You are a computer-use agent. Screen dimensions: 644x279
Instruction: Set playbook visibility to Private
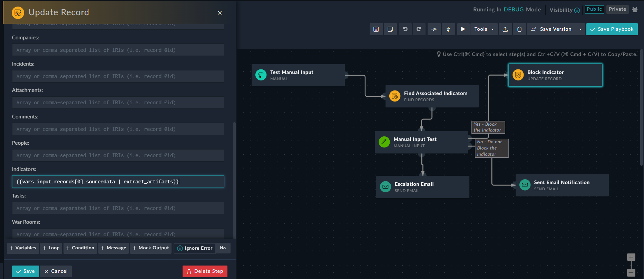(617, 9)
